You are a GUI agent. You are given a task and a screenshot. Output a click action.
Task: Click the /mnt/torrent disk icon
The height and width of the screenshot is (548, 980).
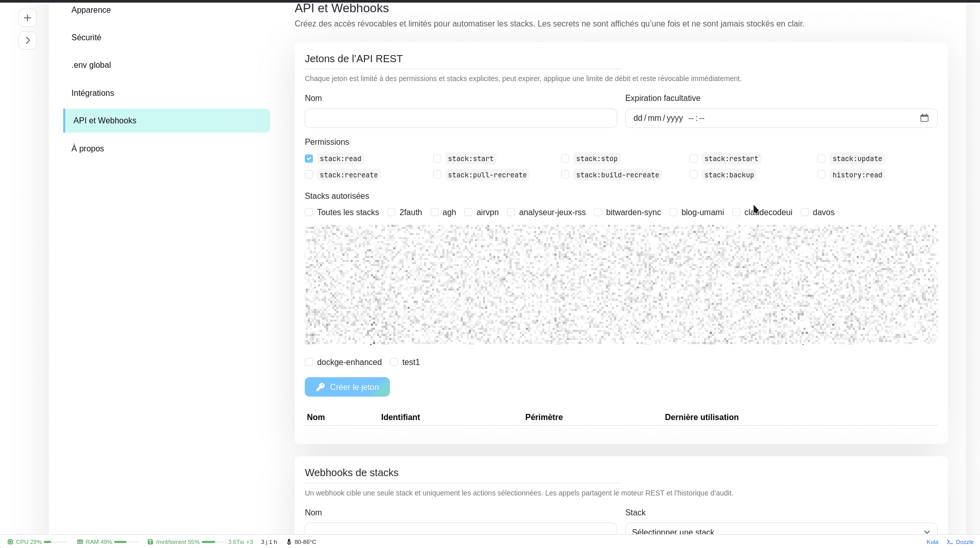pyautogui.click(x=150, y=542)
